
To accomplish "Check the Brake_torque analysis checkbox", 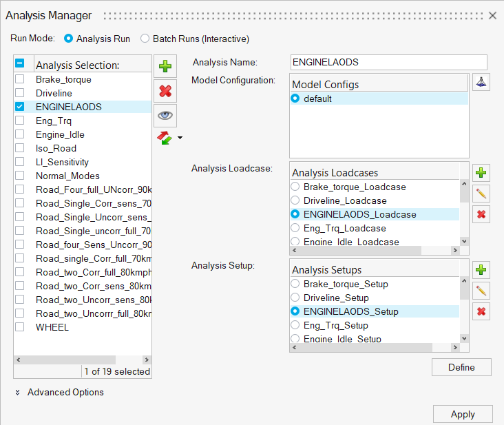I will pyautogui.click(x=19, y=79).
